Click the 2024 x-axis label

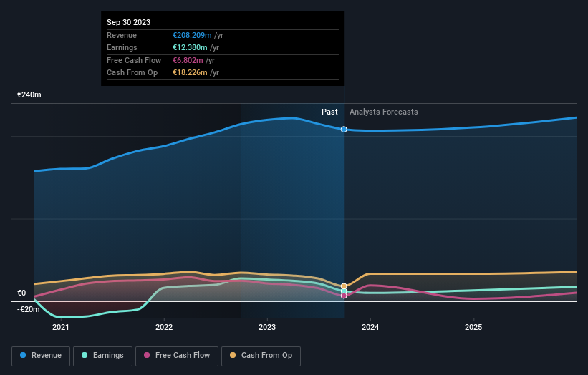[370, 327]
